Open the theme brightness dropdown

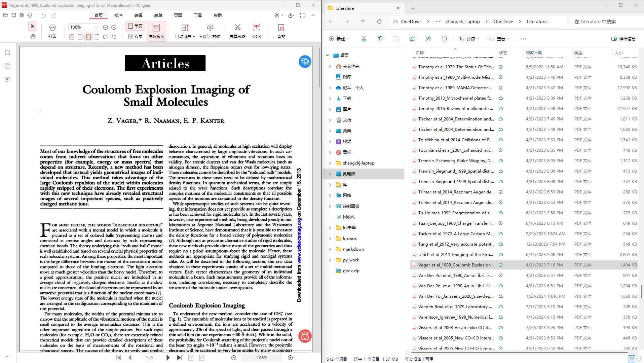click(x=279, y=15)
